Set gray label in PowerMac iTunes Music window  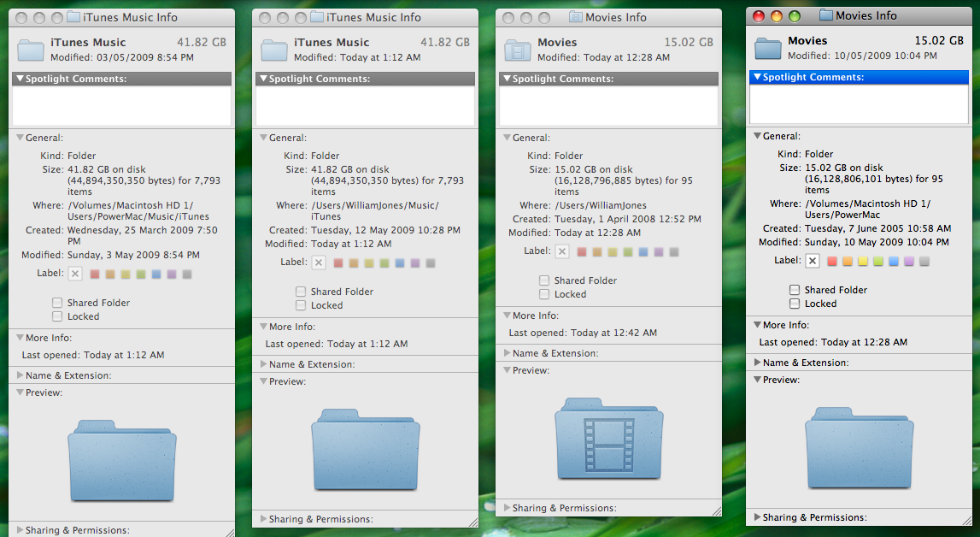(187, 274)
